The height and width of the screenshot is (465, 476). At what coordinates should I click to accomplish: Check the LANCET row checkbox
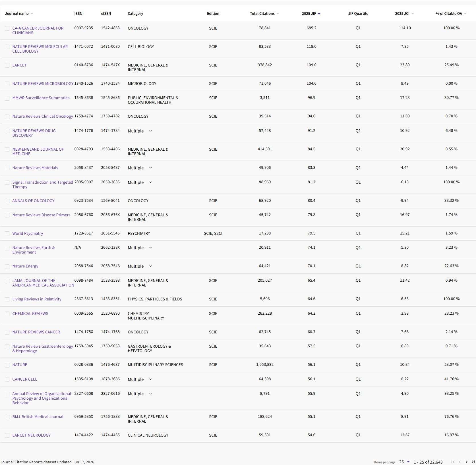pyautogui.click(x=7, y=65)
